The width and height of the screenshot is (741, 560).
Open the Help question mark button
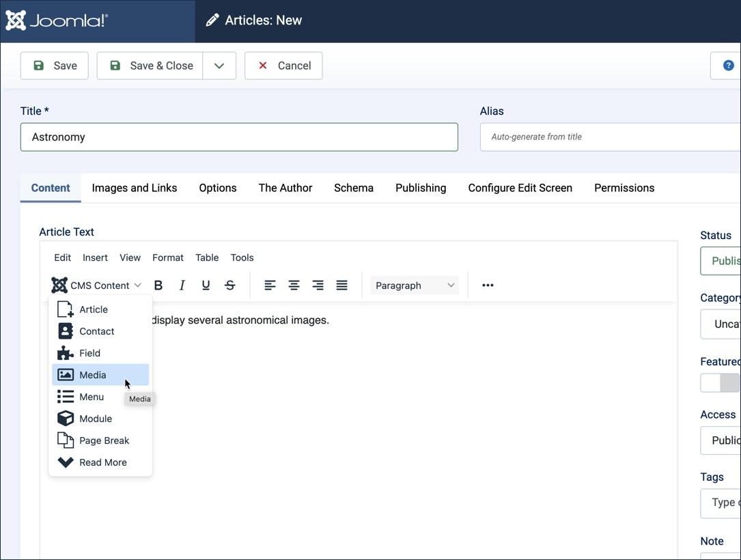pos(728,66)
